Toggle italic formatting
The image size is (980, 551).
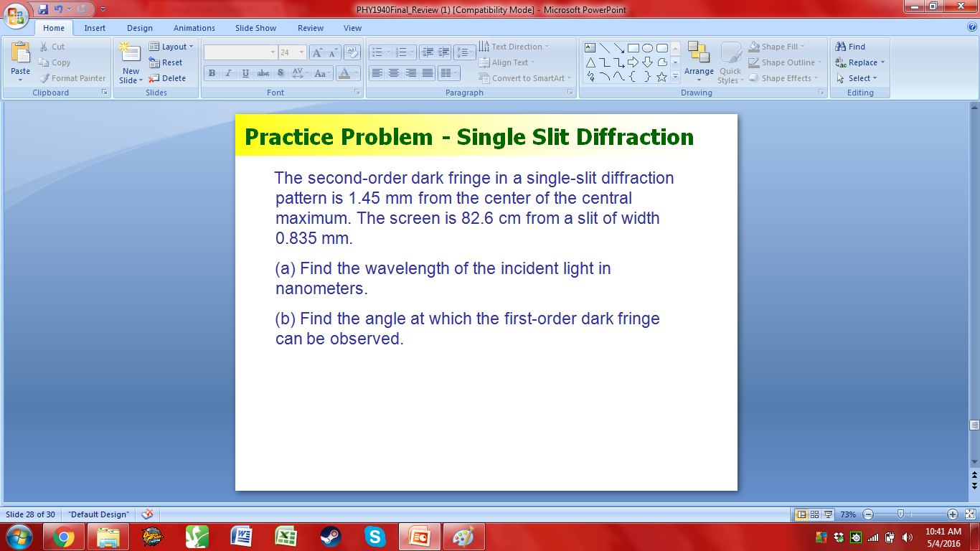[227, 72]
